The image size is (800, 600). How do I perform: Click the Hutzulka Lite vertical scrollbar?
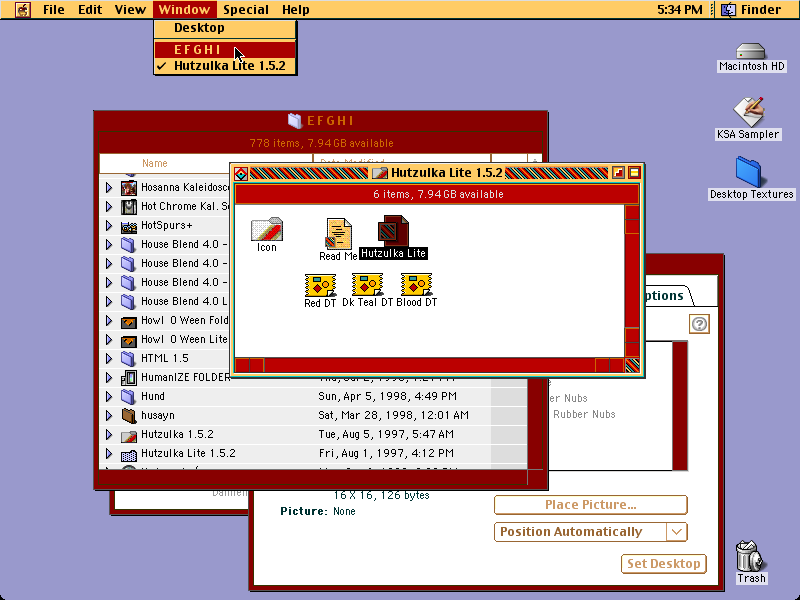click(x=632, y=281)
